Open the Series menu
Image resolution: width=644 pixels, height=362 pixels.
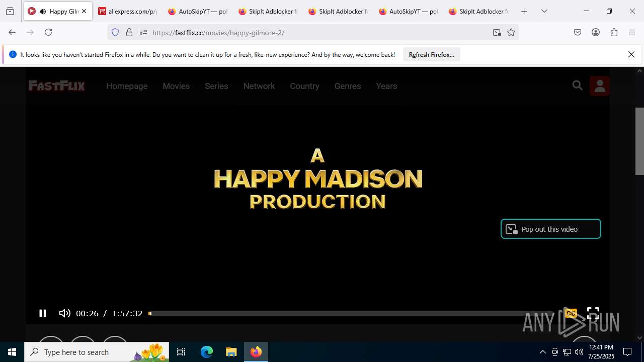click(x=216, y=86)
